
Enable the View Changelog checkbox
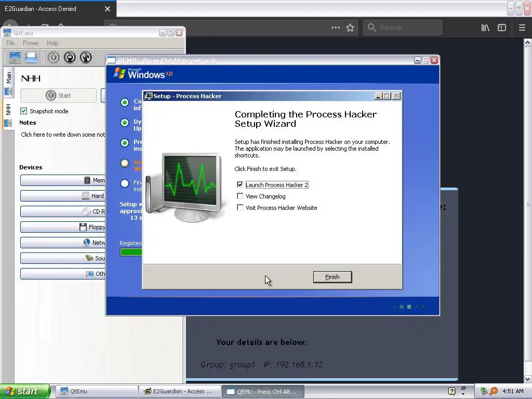click(240, 196)
